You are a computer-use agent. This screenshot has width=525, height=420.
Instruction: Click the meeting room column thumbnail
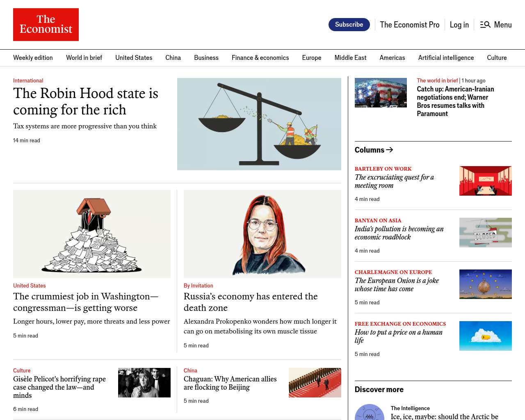pos(486,181)
